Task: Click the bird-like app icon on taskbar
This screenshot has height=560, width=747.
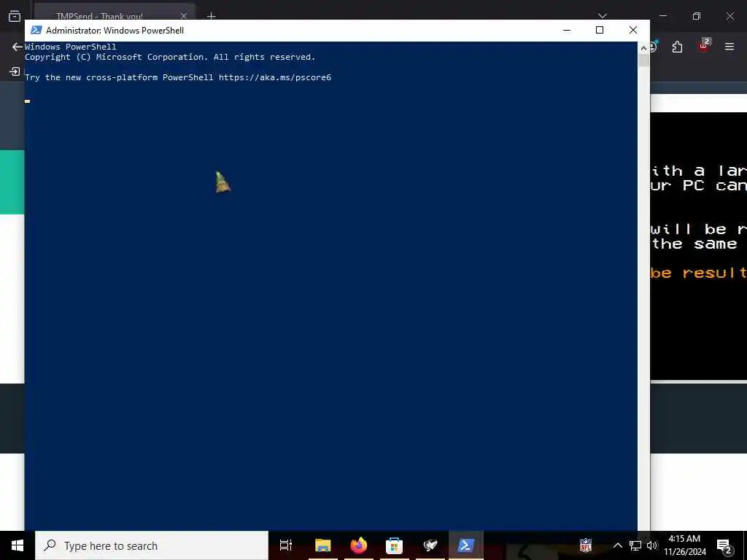Action: coord(430,545)
